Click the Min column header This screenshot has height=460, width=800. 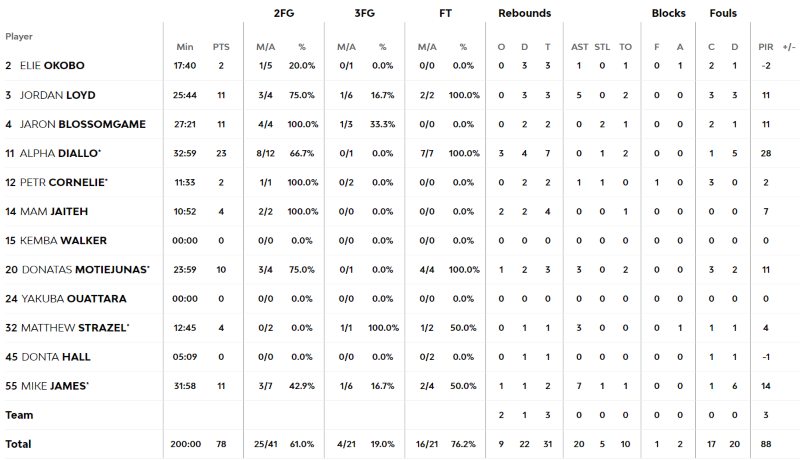(x=184, y=47)
